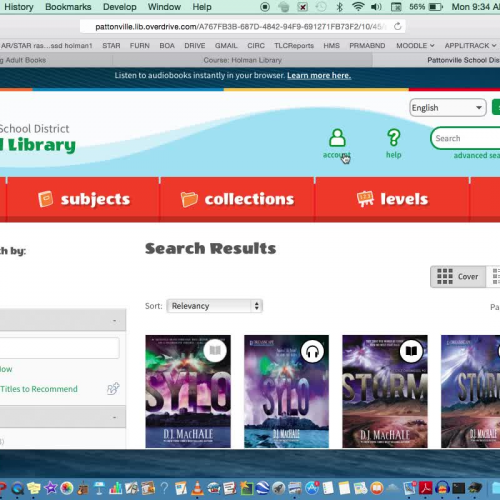Screen dimensions: 500x500
Task: Open STORM eBook cover thumbnail
Action: click(x=385, y=391)
